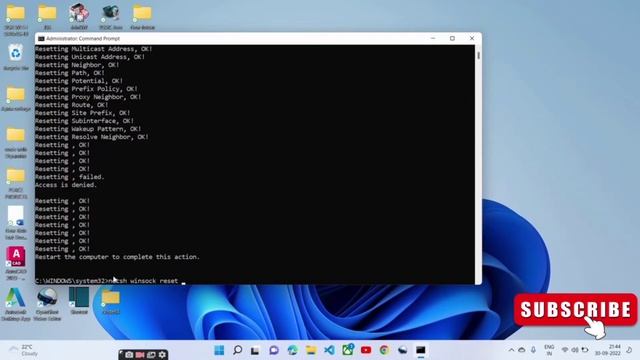Image resolution: width=640 pixels, height=360 pixels.
Task: Click the microphone tray icon
Action: pos(533,350)
